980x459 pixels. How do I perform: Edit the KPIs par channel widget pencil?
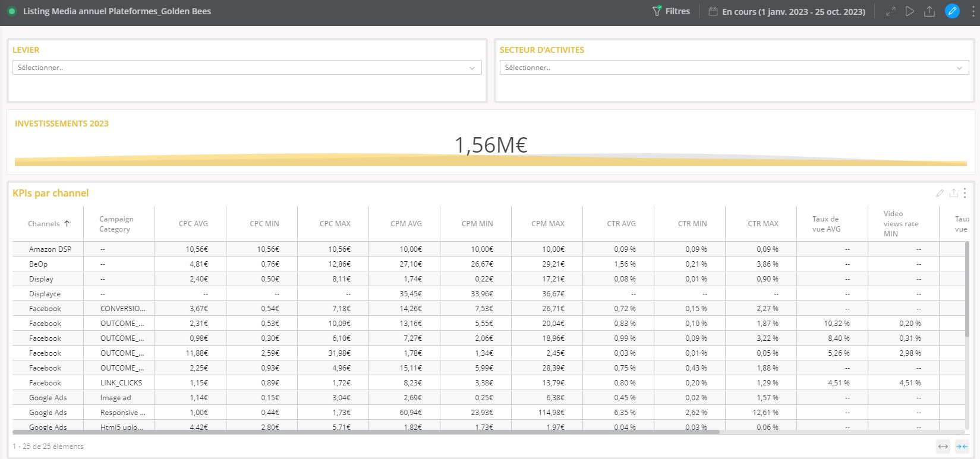[x=940, y=193]
